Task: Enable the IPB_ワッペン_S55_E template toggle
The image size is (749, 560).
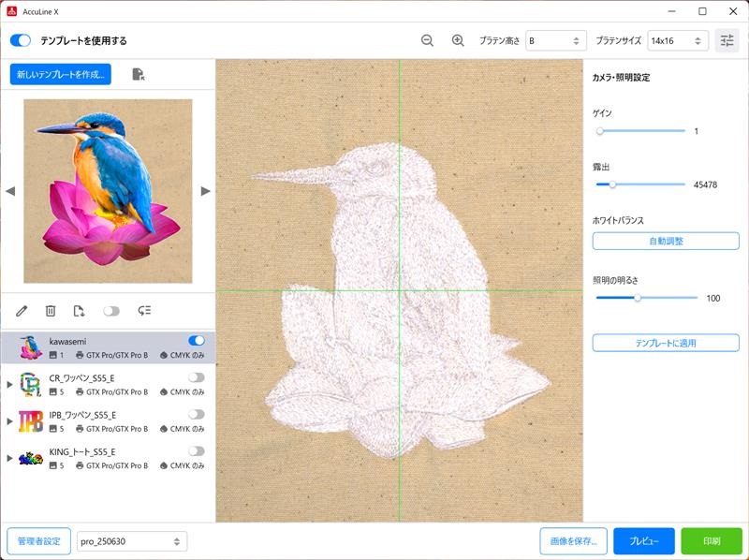Action: (197, 414)
